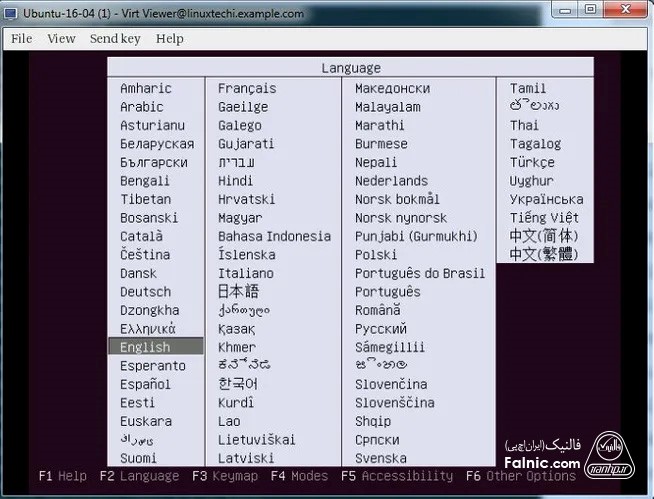Open the View menu
Screen dimensions: 654x499
coord(61,39)
